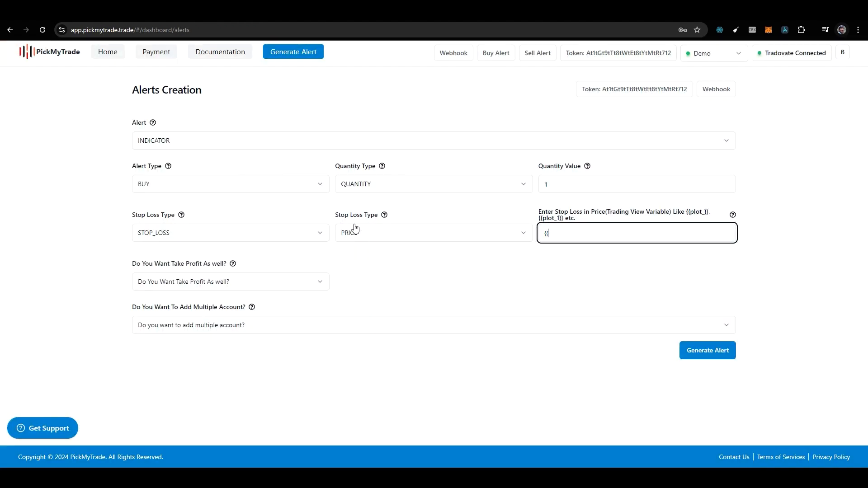Click the stop loss price input field
Viewport: 868px width, 488px height.
tap(637, 232)
